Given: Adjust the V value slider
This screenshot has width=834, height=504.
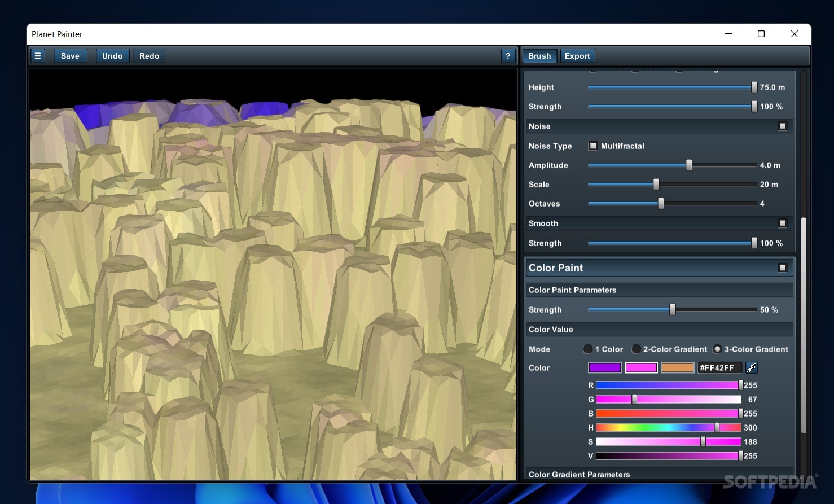Looking at the screenshot, I should point(669,456).
